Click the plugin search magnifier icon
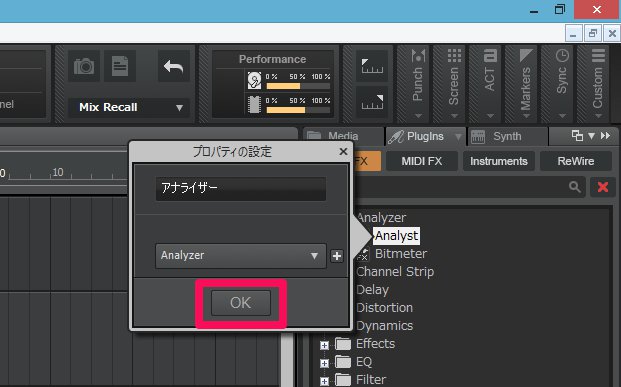 click(x=575, y=187)
